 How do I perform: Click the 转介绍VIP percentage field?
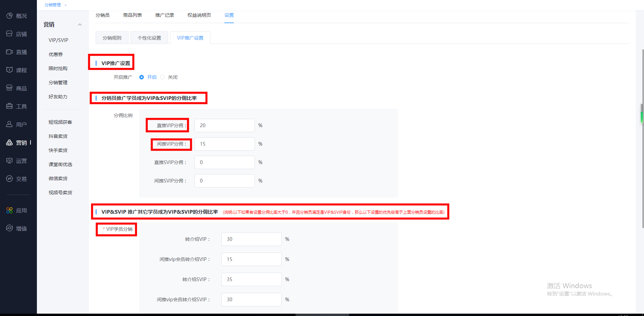pyautogui.click(x=252, y=239)
